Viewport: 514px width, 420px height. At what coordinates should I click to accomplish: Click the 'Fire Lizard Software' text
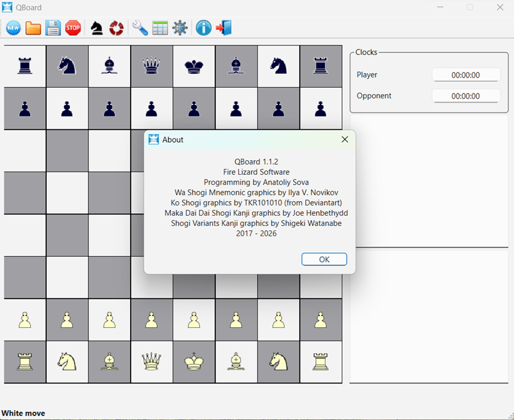pos(256,172)
